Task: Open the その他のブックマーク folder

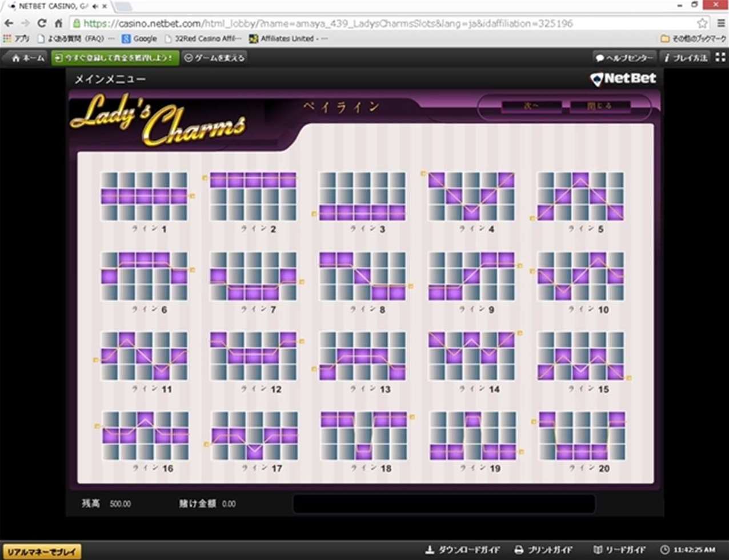Action: point(694,39)
